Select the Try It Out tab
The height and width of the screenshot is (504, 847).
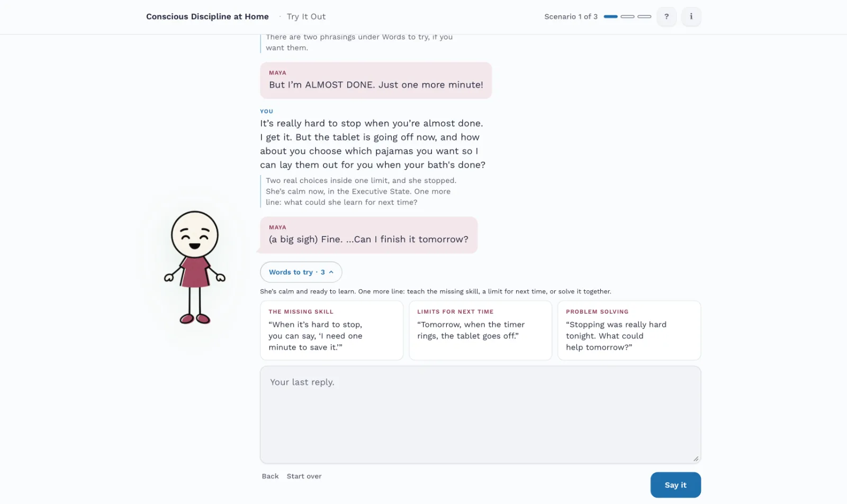click(306, 16)
